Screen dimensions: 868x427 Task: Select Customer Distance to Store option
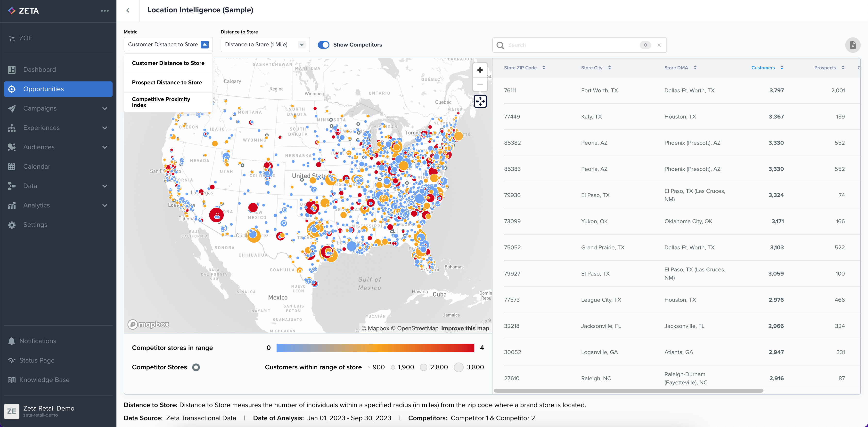(x=168, y=63)
